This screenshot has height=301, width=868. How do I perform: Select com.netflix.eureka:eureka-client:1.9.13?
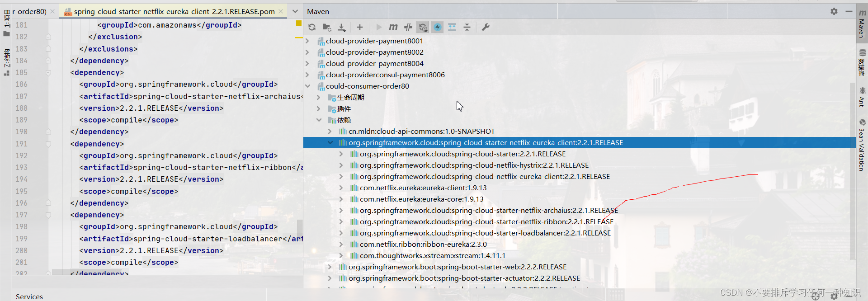tap(423, 188)
